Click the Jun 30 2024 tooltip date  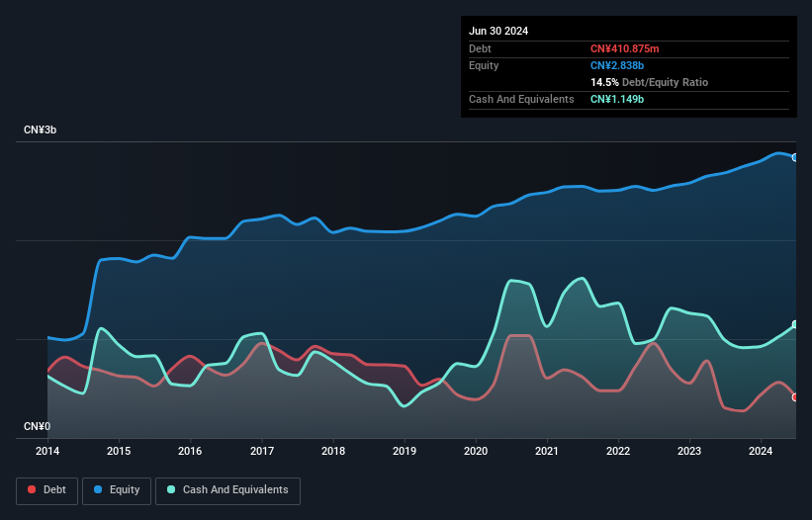498,31
